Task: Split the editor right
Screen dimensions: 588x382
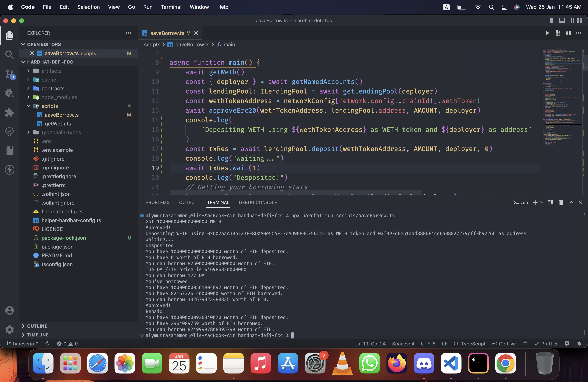Action: 568,33
